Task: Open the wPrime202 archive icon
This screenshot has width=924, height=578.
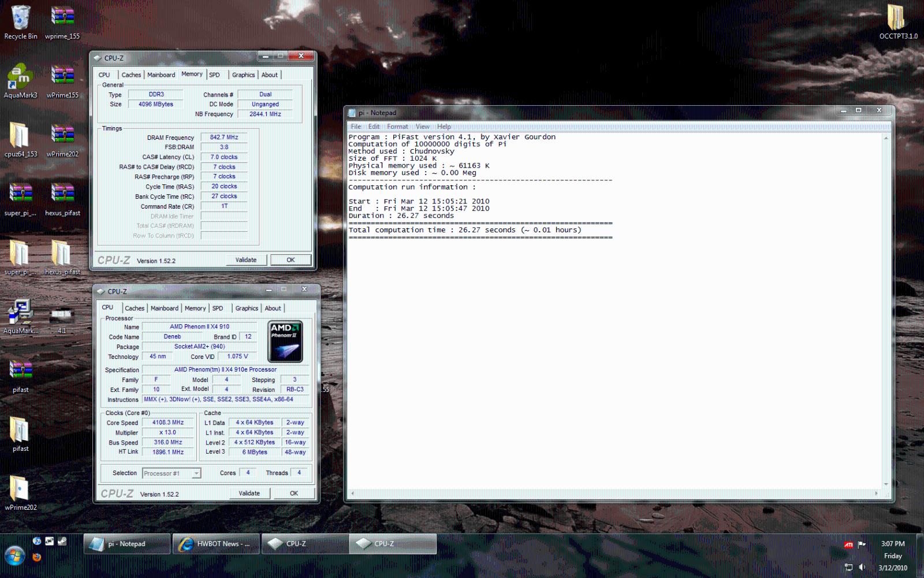Action: coord(62,140)
